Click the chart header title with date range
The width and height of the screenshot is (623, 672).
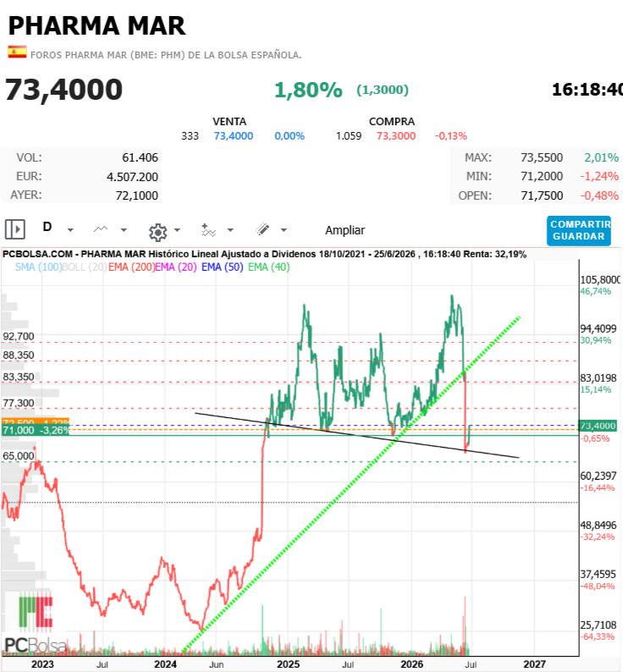click(x=265, y=254)
